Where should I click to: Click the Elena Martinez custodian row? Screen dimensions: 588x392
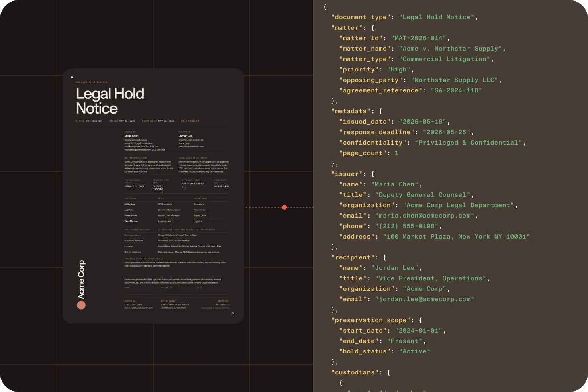pos(177,221)
